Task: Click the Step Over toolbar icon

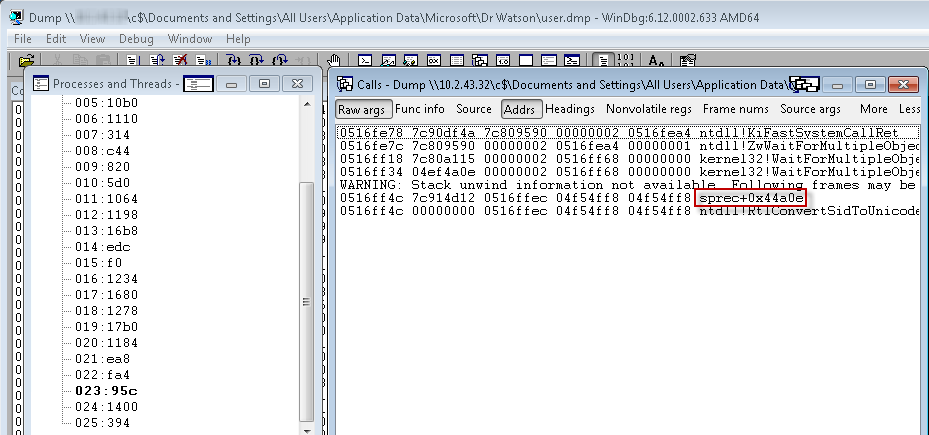Action: (257, 61)
